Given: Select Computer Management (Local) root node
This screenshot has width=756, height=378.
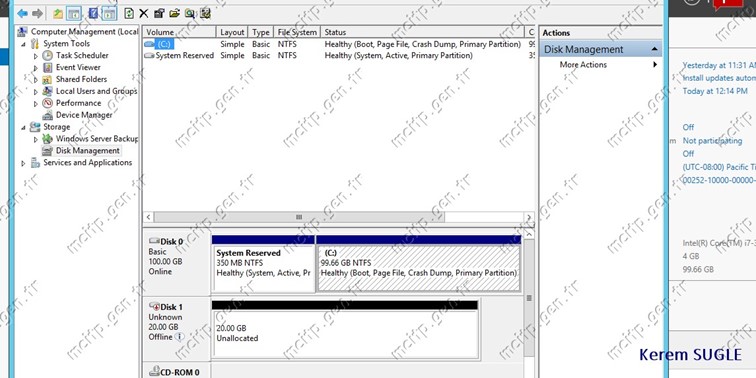Looking at the screenshot, I should click(x=84, y=32).
